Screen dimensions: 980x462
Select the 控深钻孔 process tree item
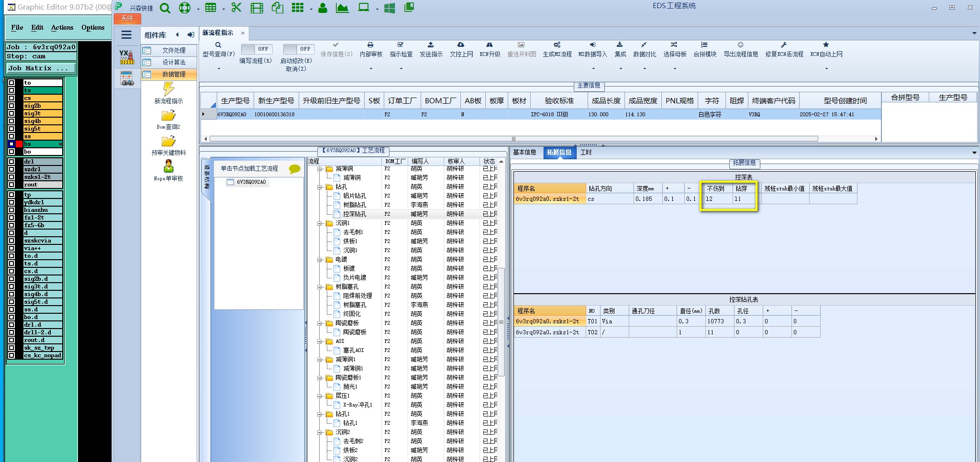click(x=355, y=214)
